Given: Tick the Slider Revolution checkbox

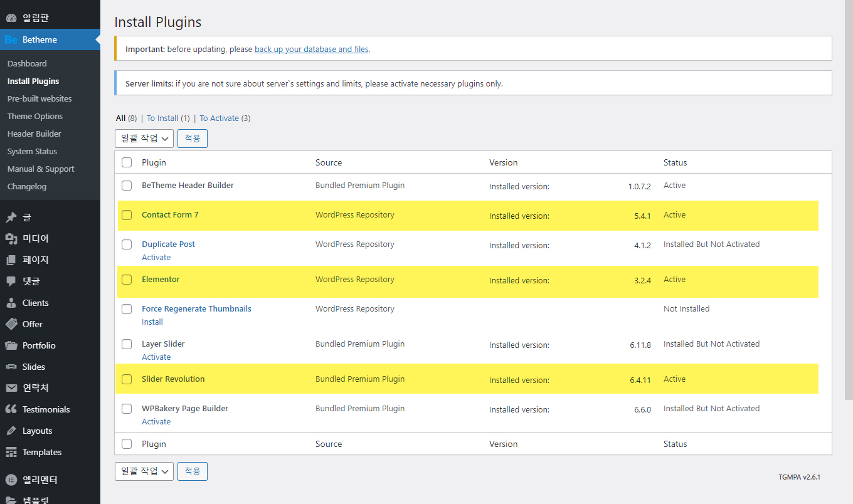Looking at the screenshot, I should [x=127, y=379].
